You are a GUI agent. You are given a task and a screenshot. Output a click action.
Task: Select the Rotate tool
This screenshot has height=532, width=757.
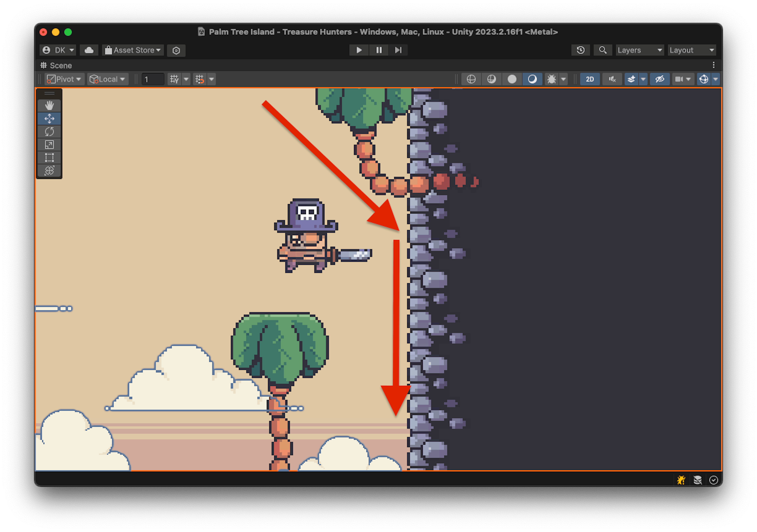49,131
